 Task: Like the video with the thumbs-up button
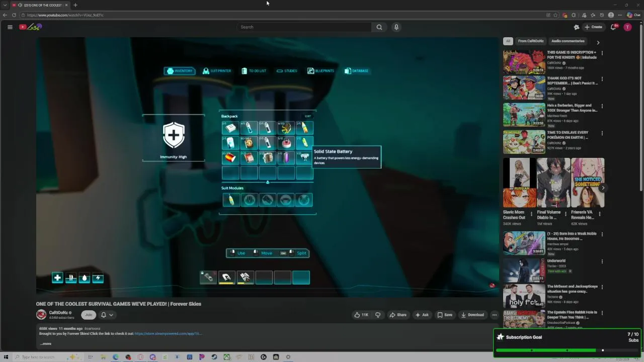[361, 315]
